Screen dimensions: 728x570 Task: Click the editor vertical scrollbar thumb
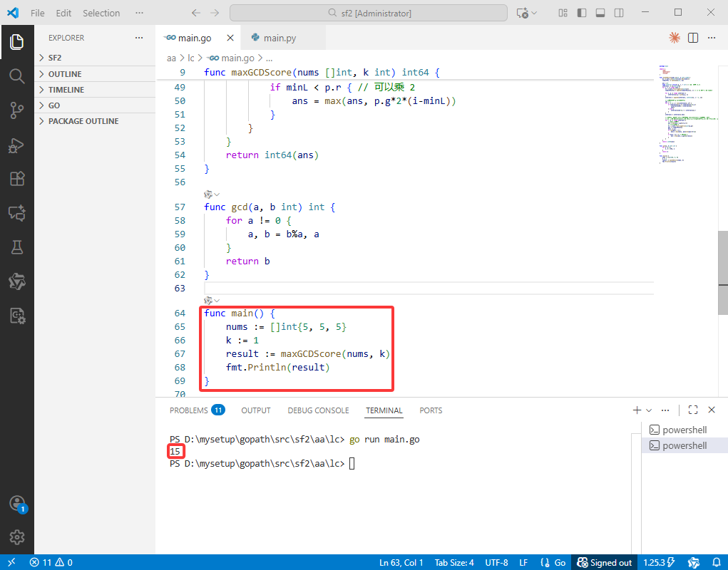(x=723, y=273)
